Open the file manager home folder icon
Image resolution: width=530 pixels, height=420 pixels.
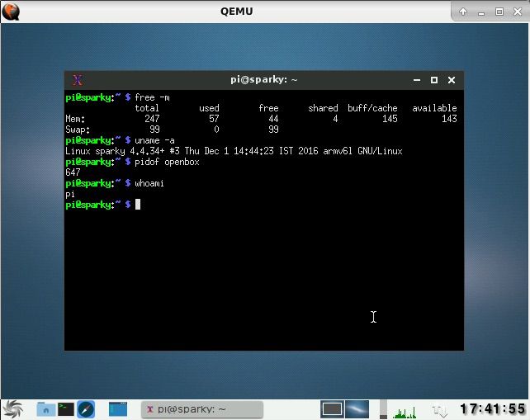pos(46,409)
